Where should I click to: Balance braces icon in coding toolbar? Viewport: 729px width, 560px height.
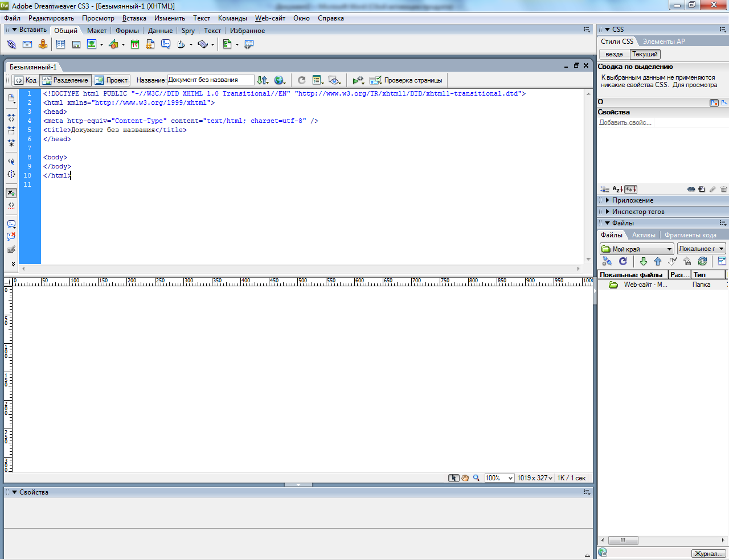(x=11, y=174)
